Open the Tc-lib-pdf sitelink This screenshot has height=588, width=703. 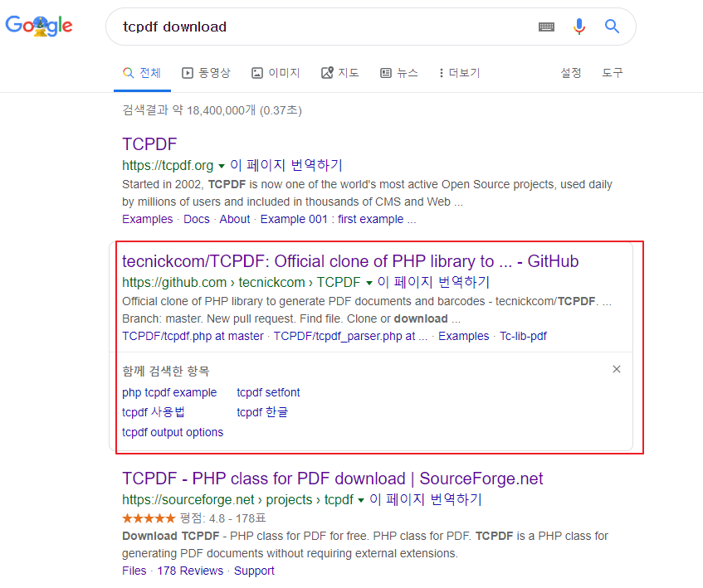click(523, 336)
